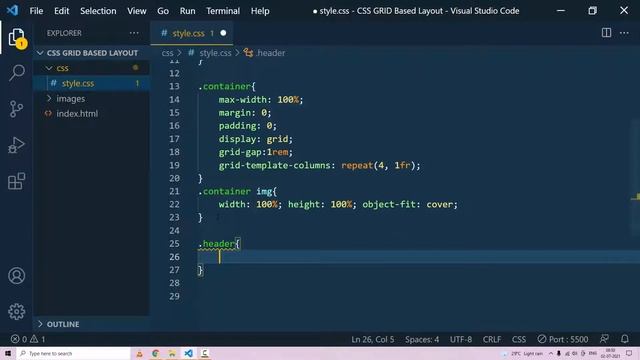Show errors and warnings in status bar
640x360 pixels.
(x=28, y=339)
